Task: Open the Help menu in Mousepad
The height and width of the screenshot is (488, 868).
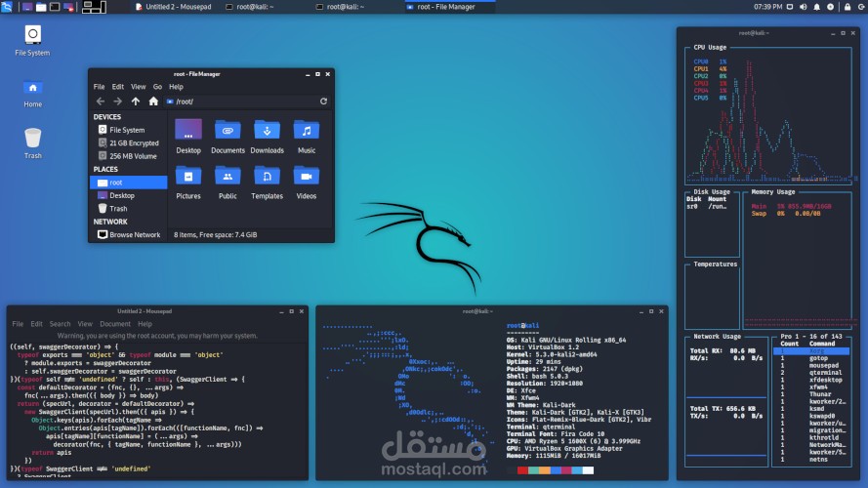Action: [x=145, y=324]
